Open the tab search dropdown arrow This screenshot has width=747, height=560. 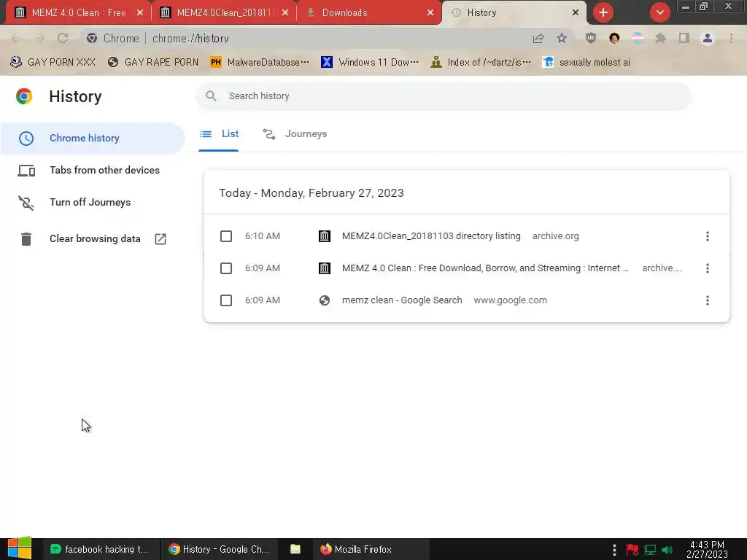click(x=659, y=12)
